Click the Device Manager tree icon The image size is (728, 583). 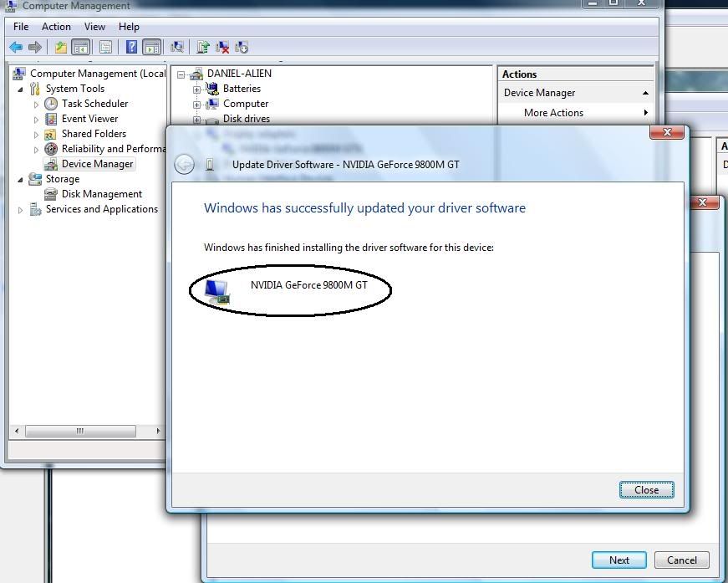51,164
